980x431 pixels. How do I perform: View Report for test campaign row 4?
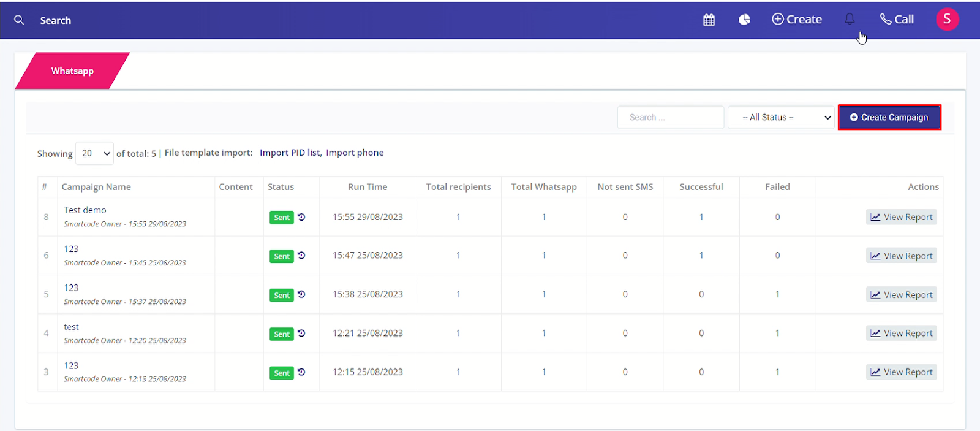point(901,333)
